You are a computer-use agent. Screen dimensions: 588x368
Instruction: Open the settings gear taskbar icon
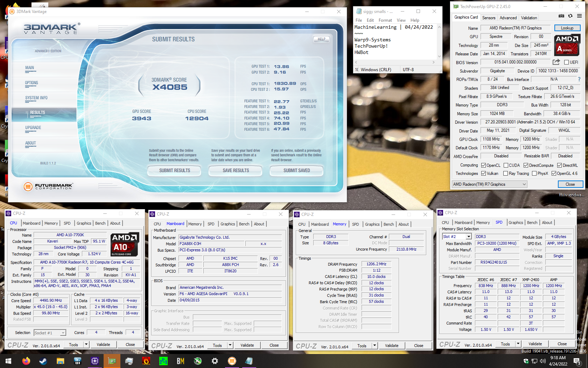coord(215,361)
